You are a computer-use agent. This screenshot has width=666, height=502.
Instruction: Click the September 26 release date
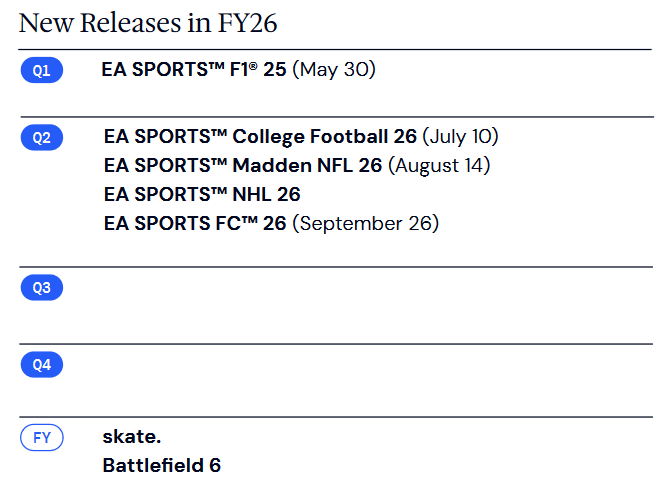click(x=366, y=223)
